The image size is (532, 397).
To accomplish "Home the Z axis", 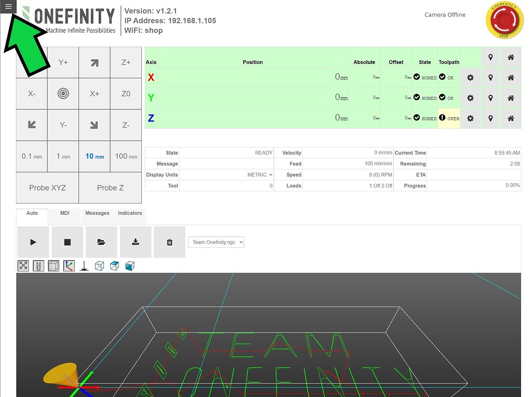I will [x=511, y=118].
